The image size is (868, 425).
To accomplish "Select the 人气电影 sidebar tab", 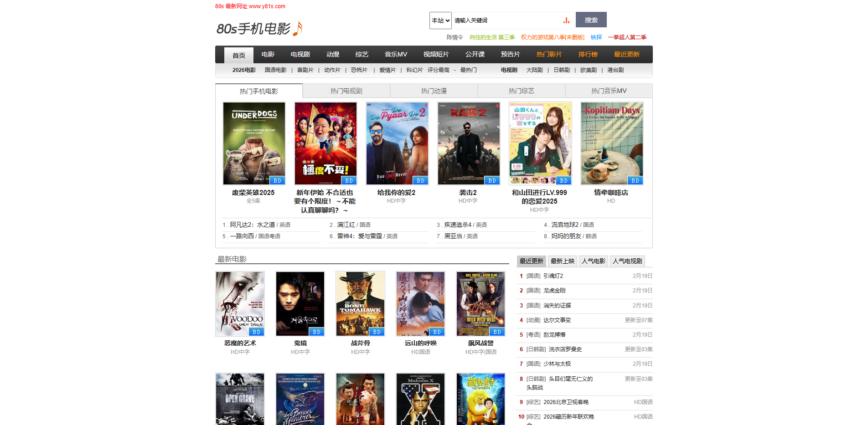I will [x=593, y=261].
